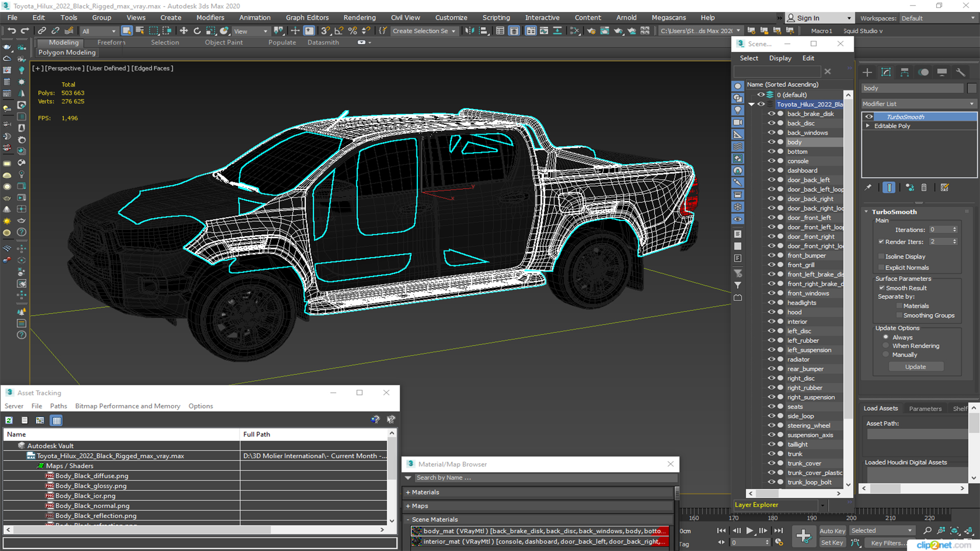Click the play animation button
Image resolution: width=980 pixels, height=551 pixels.
click(749, 531)
